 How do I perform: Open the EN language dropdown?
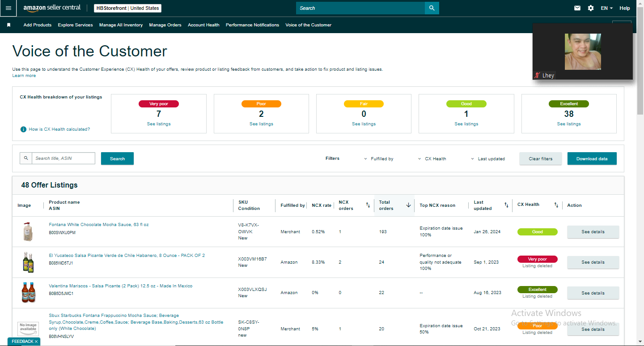point(607,8)
